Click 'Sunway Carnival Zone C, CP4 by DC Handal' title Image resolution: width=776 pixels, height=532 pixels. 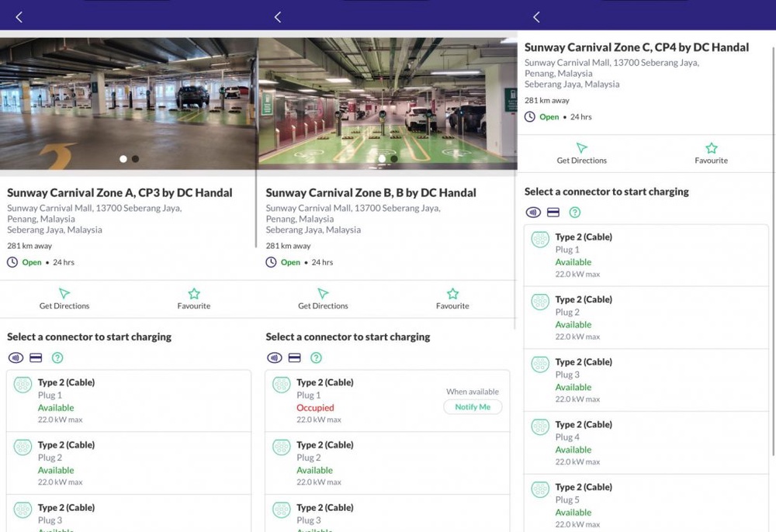(636, 47)
